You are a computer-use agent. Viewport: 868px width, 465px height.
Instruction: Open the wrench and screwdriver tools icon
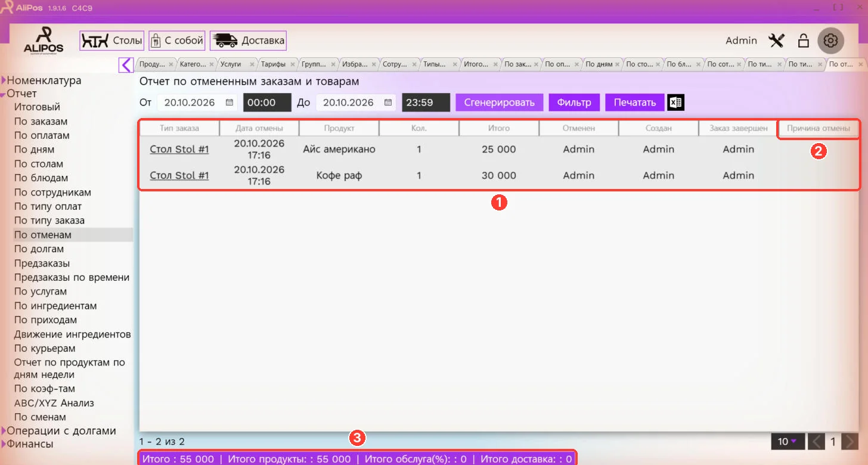[777, 41]
